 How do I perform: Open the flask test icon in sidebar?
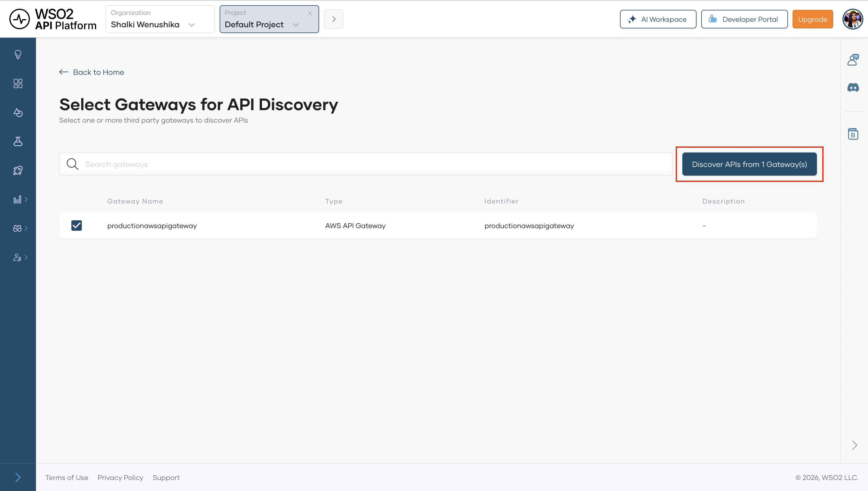(18, 141)
